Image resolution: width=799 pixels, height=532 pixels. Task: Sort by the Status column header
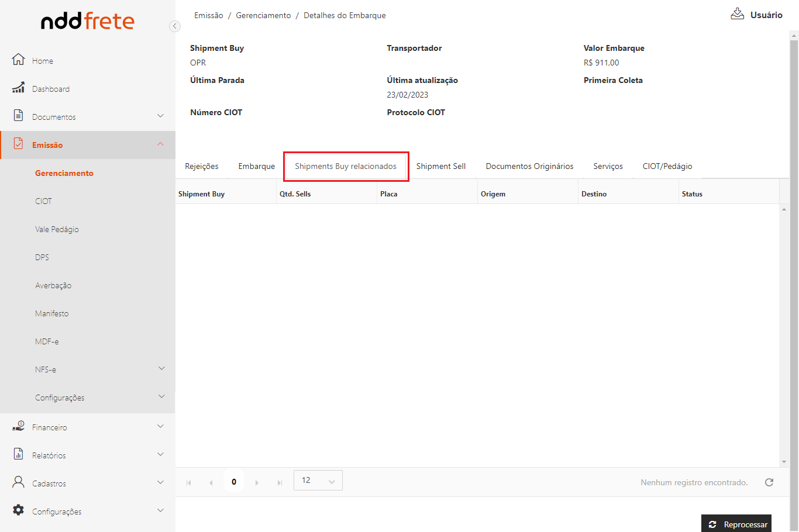pyautogui.click(x=692, y=194)
